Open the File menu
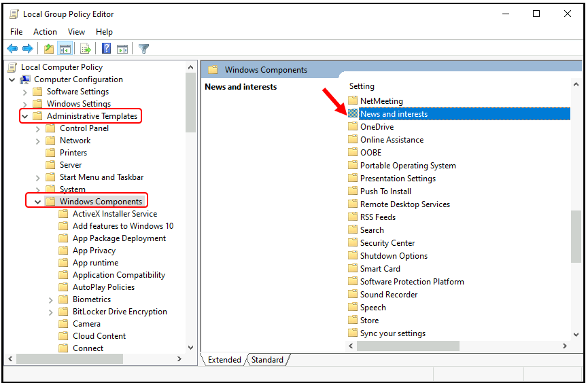This screenshot has height=385, width=588. coord(16,32)
